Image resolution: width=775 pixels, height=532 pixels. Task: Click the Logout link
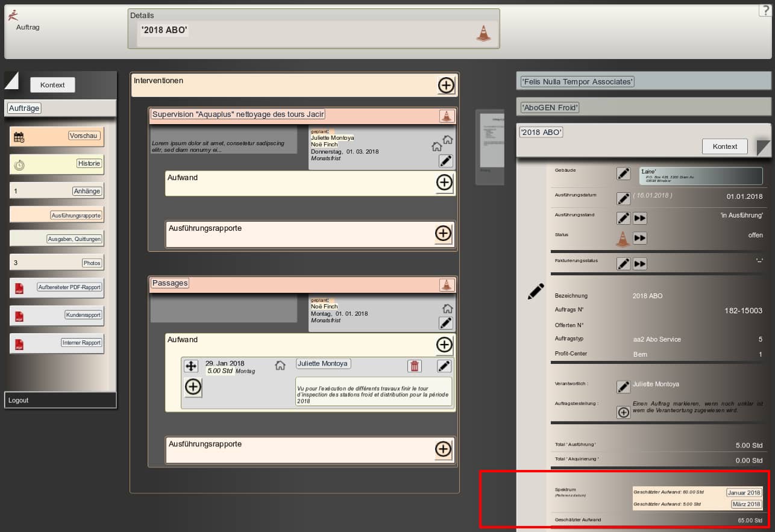tap(19, 400)
